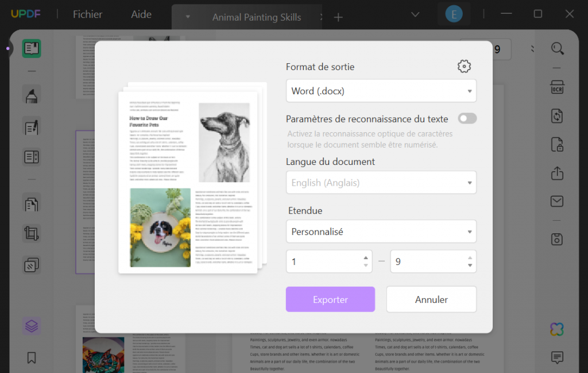Enable text recognition with the toggle switch
The image size is (588, 373).
467,118
